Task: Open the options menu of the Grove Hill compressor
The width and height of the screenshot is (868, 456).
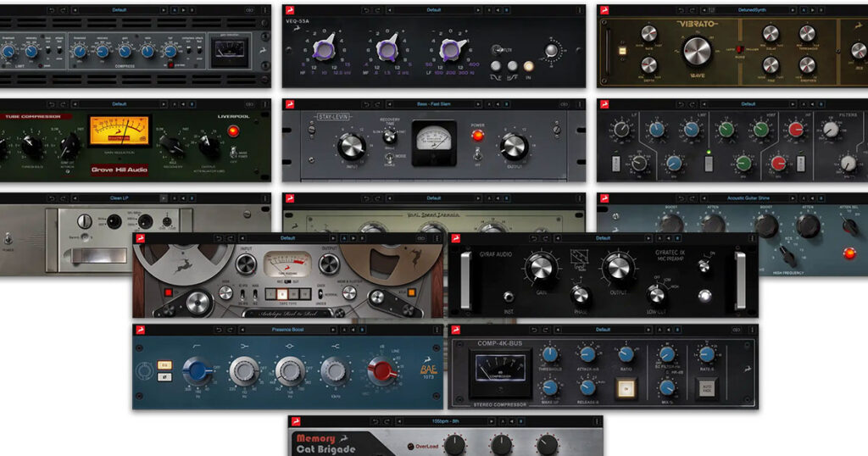Action: 264,104
